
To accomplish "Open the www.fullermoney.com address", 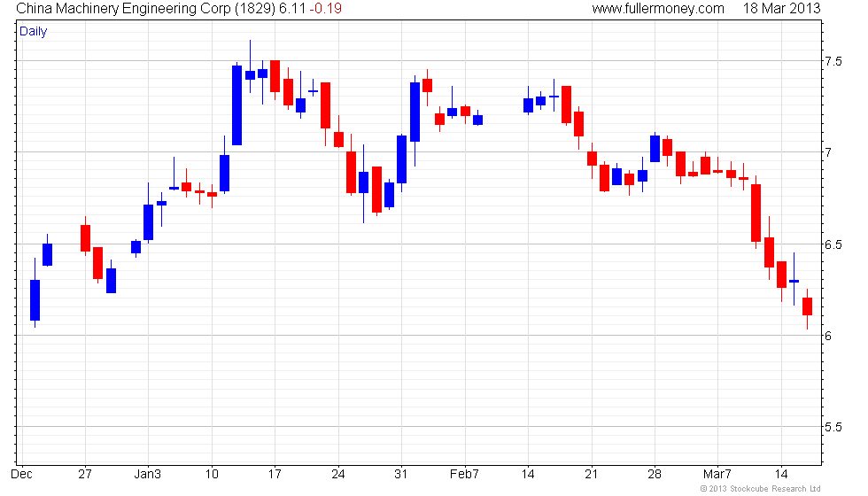I will [x=657, y=8].
